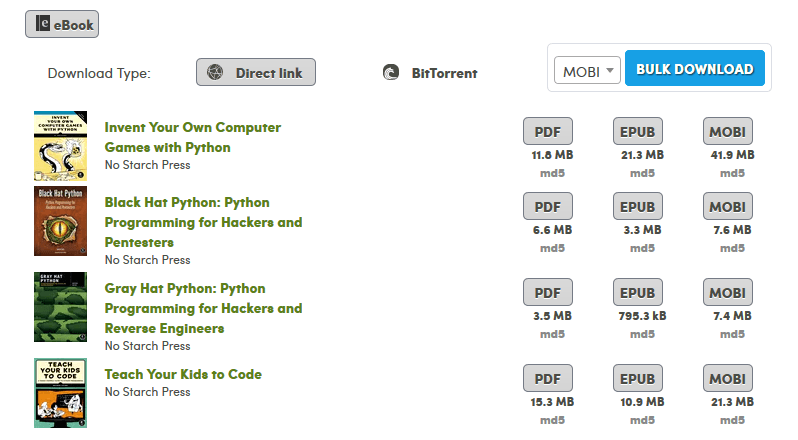Click the 41.9 MB file size text

pyautogui.click(x=732, y=155)
